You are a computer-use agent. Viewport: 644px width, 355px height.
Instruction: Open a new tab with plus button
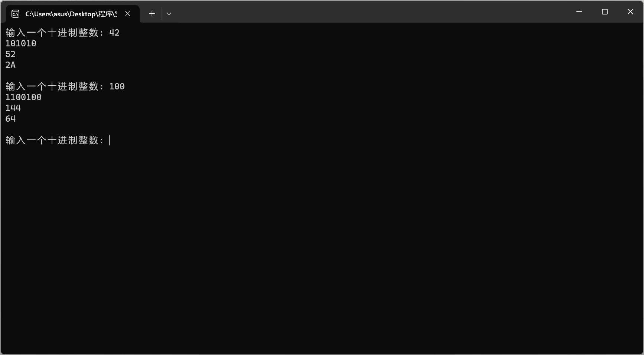coord(152,14)
